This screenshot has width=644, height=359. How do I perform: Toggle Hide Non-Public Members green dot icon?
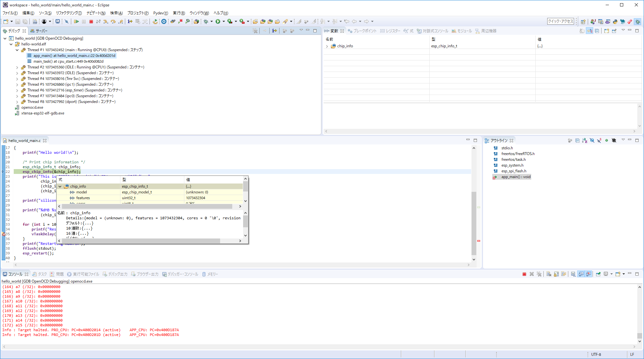pyautogui.click(x=607, y=141)
